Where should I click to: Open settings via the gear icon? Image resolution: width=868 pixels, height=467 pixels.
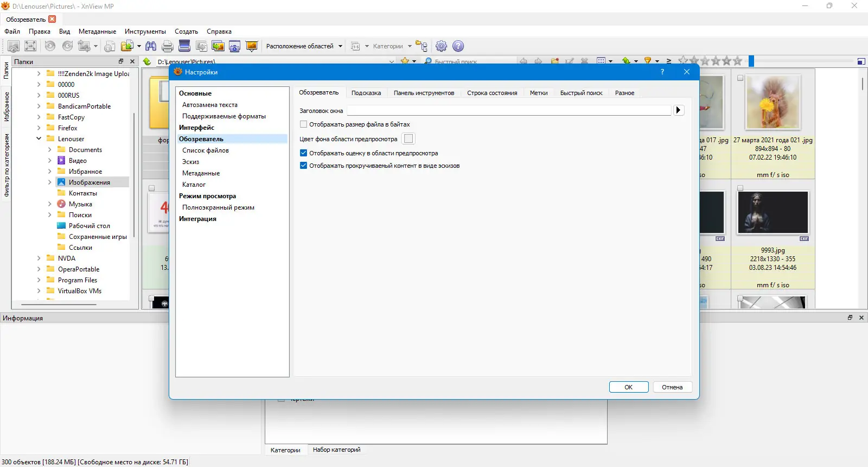pos(442,46)
